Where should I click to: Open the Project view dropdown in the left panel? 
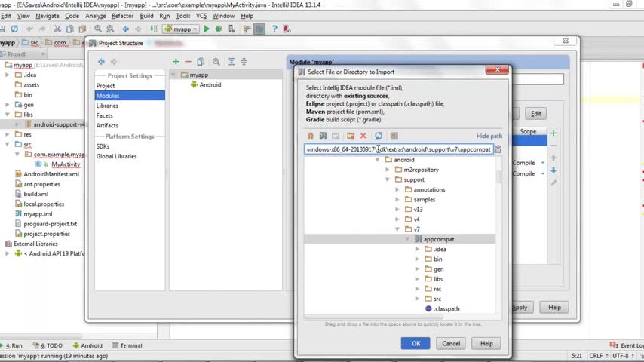click(x=43, y=54)
